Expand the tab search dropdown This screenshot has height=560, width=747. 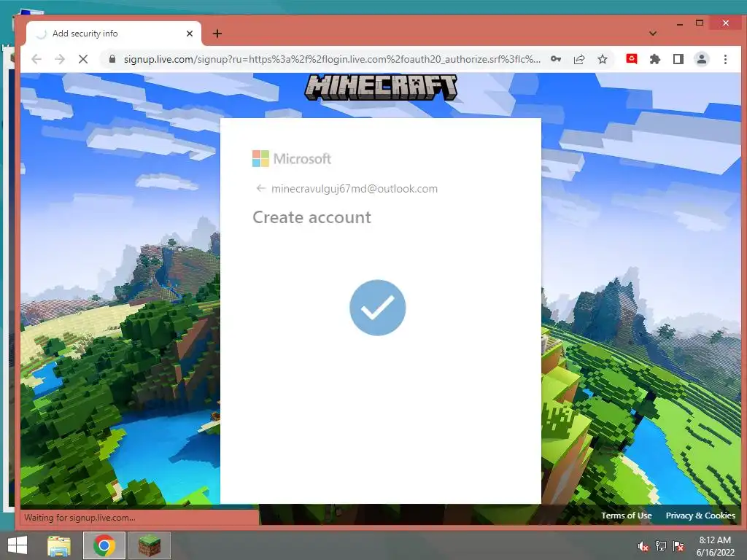click(x=653, y=34)
